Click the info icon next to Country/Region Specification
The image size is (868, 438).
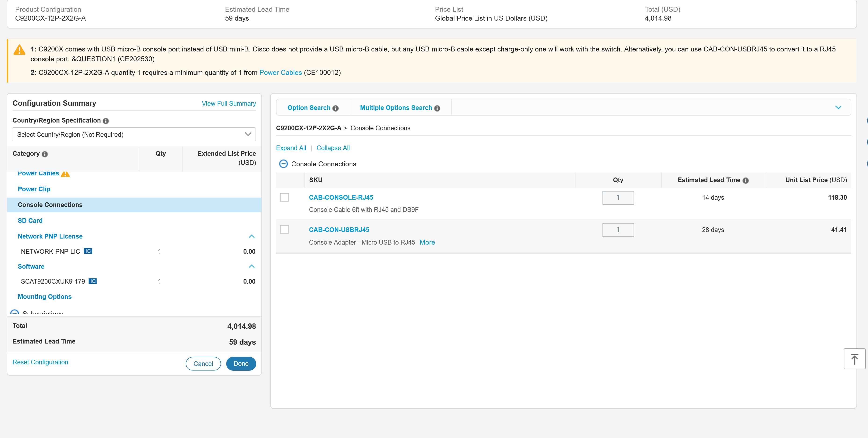[x=106, y=121]
